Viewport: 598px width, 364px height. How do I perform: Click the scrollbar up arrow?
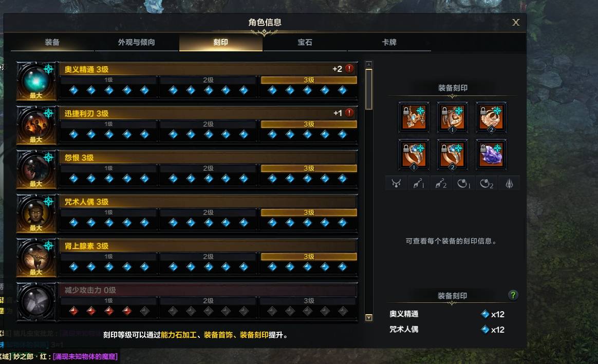tap(369, 64)
